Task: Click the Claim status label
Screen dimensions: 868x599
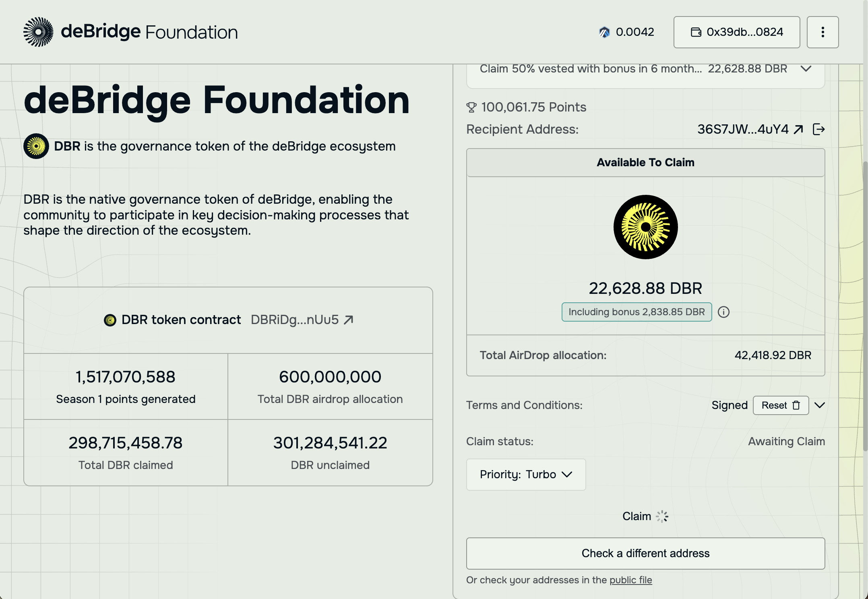Action: 500,442
